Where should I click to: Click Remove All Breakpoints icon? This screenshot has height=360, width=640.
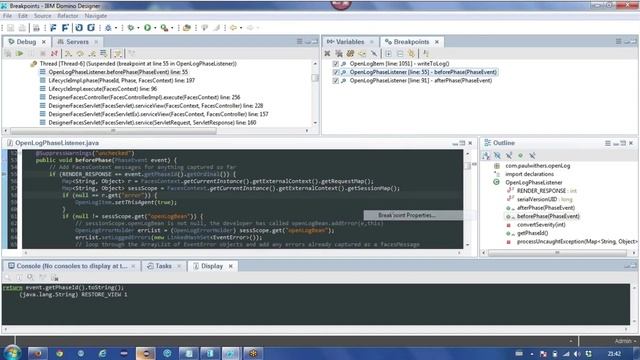click(x=339, y=53)
